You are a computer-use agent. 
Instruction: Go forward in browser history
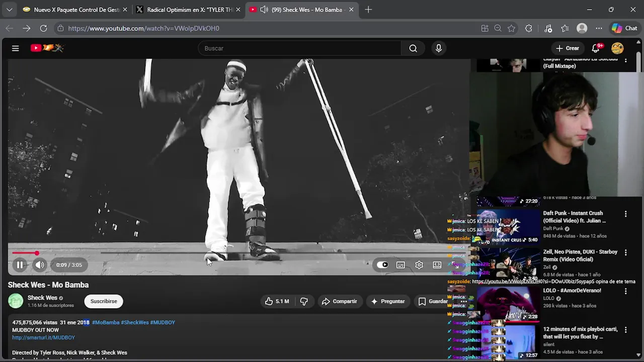(x=26, y=28)
